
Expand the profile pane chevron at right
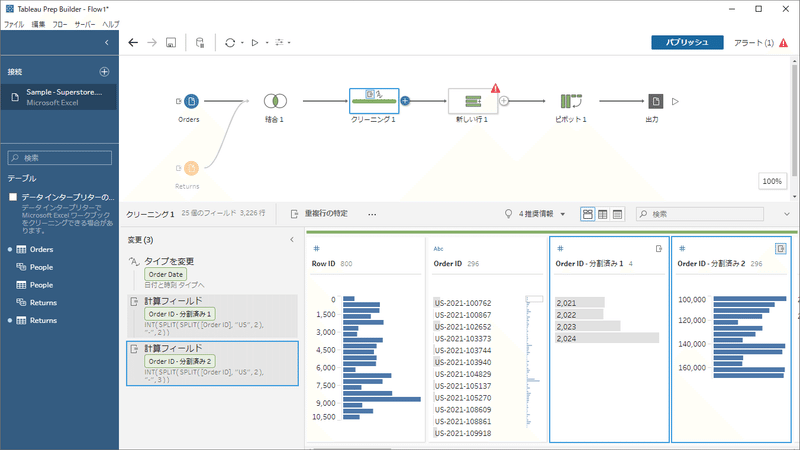787,214
